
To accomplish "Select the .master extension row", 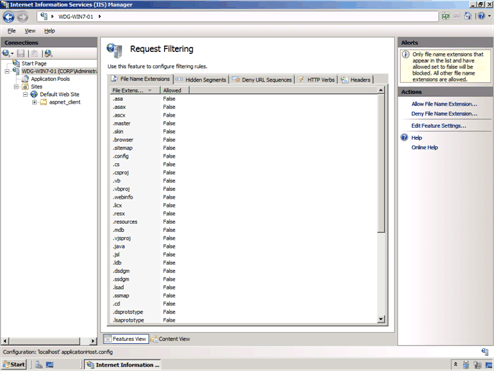I will [x=244, y=123].
